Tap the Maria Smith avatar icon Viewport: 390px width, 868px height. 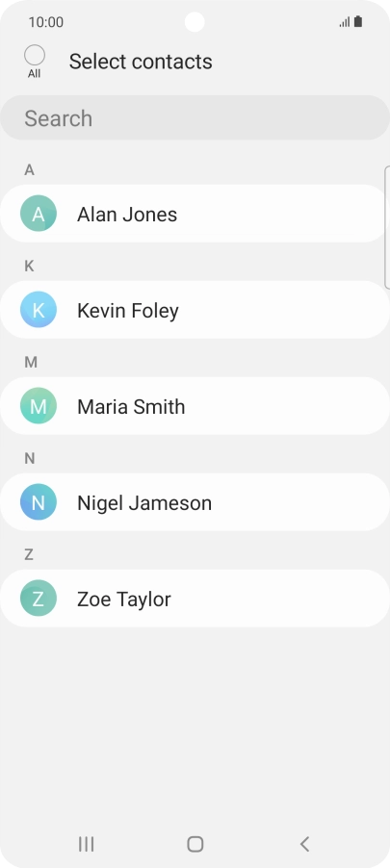39,406
